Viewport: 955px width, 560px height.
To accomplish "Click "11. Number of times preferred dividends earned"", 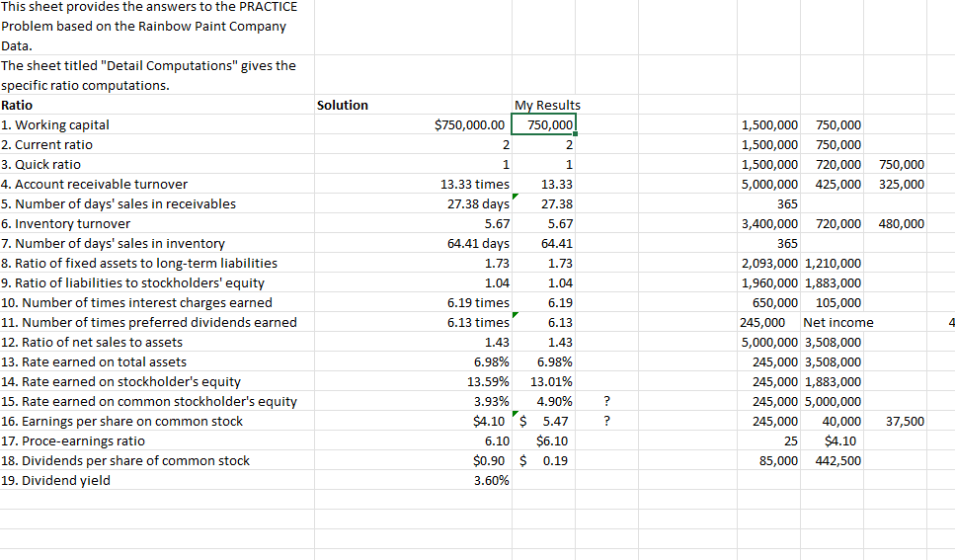I will [157, 322].
